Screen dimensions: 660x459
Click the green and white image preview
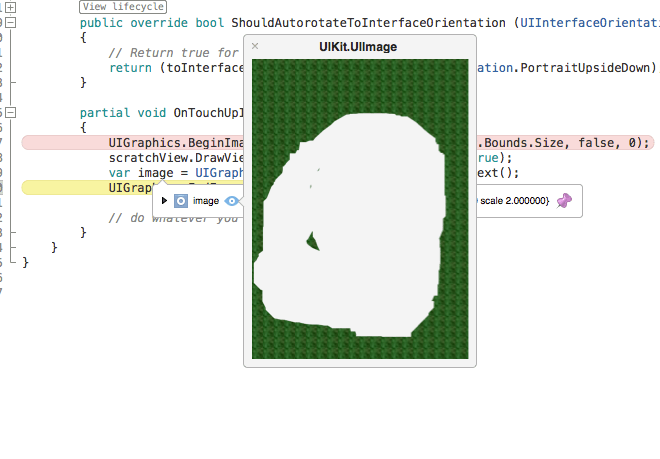click(x=360, y=208)
